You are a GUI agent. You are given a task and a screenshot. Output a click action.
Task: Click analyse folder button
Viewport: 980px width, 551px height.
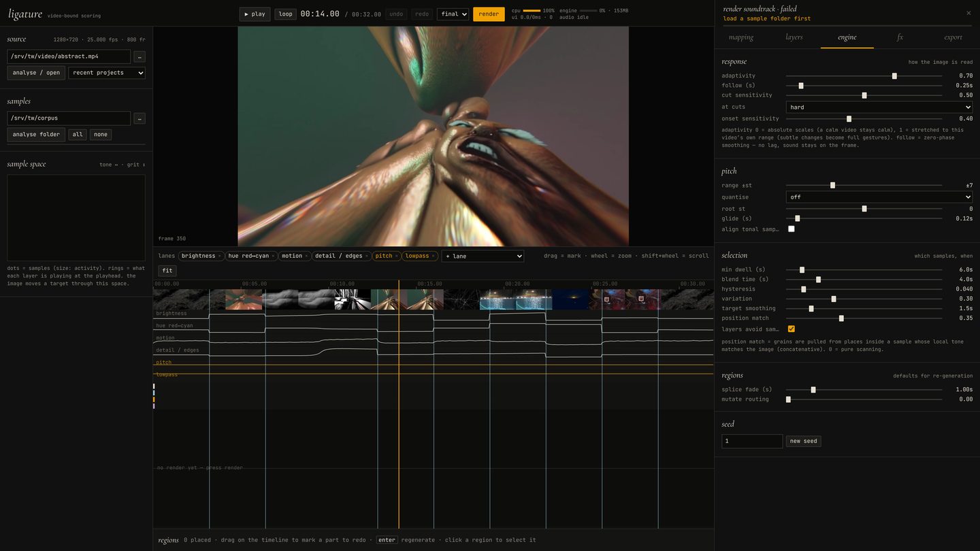click(36, 135)
